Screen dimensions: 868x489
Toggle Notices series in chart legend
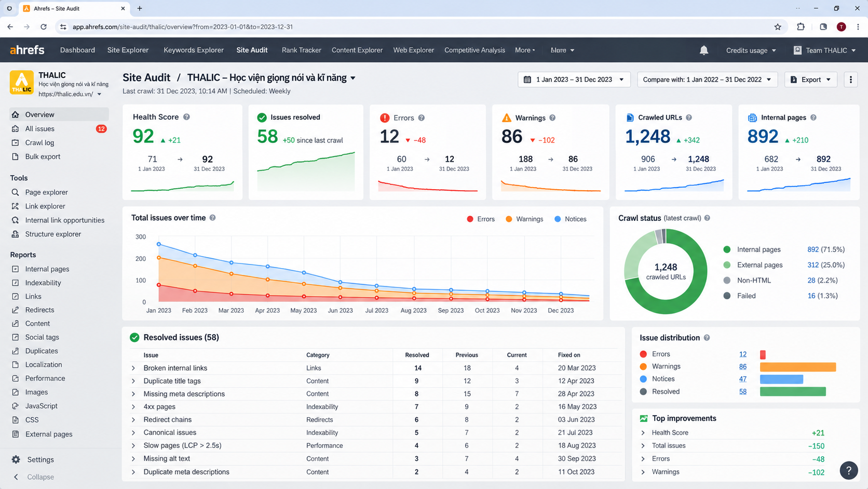tap(571, 219)
